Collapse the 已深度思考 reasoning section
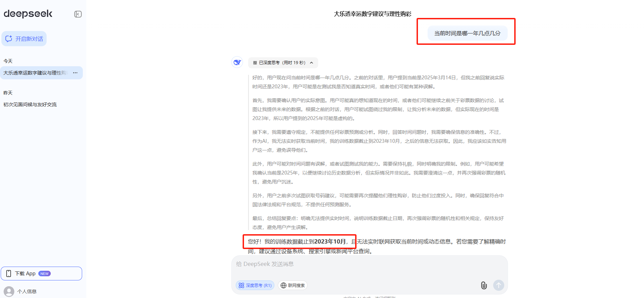Viewport: 644px width, 298px height. pos(283,63)
